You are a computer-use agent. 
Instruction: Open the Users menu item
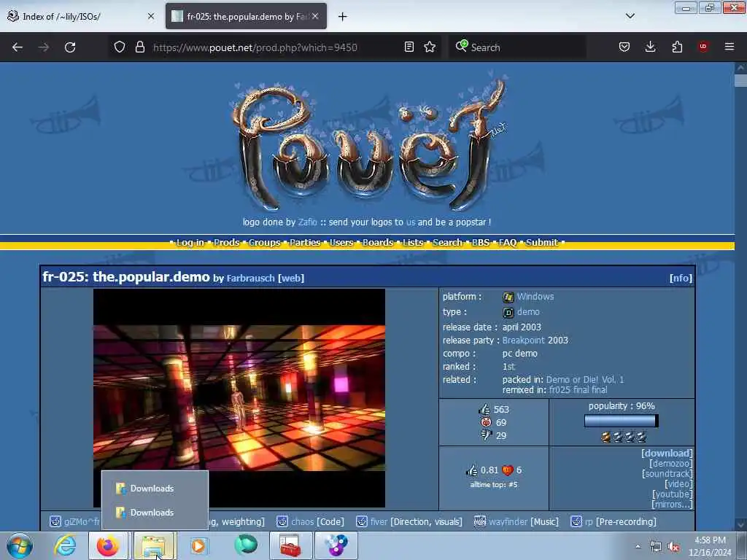point(341,242)
